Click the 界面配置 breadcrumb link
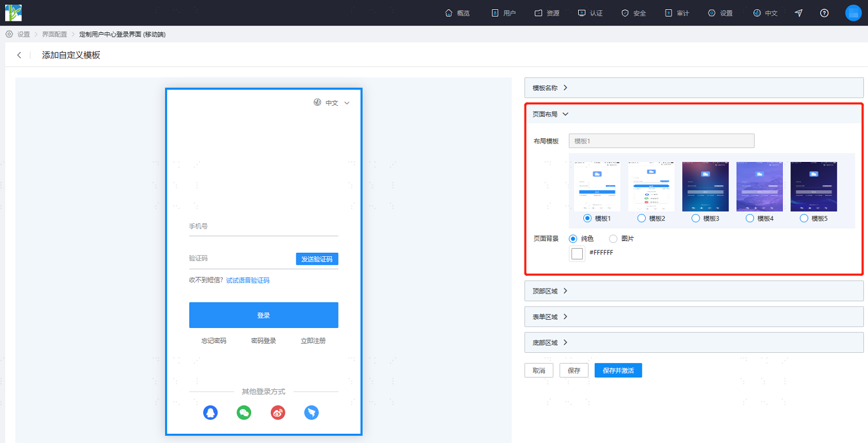868x443 pixels. point(54,35)
